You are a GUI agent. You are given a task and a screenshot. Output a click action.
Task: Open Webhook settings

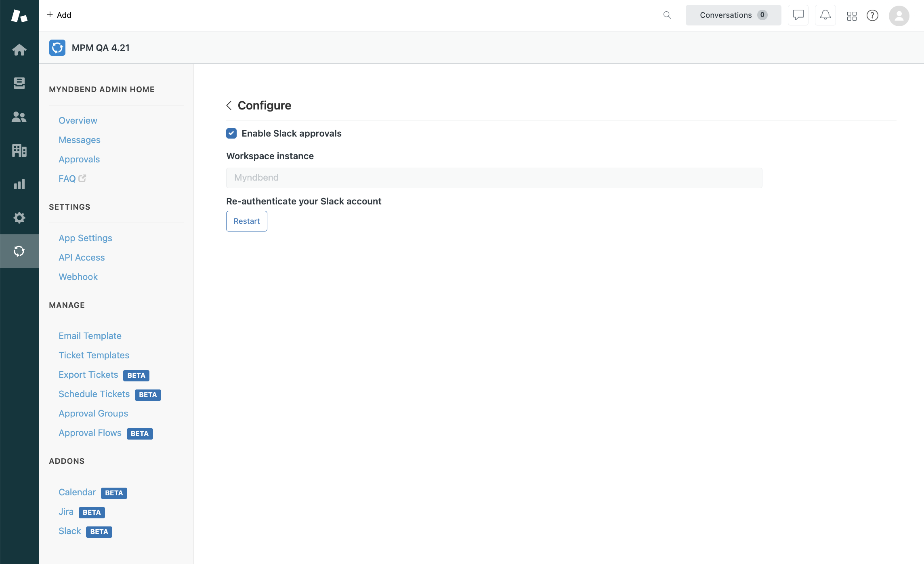coord(78,277)
